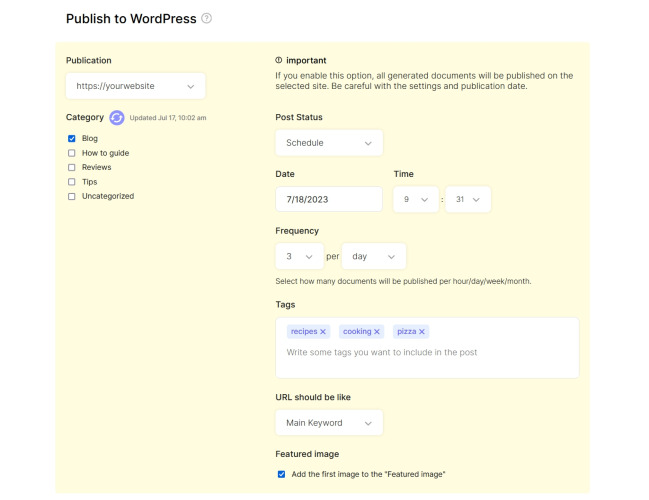The height and width of the screenshot is (500, 649).
Task: Click the 'Tags' section label
Action: pos(285,305)
